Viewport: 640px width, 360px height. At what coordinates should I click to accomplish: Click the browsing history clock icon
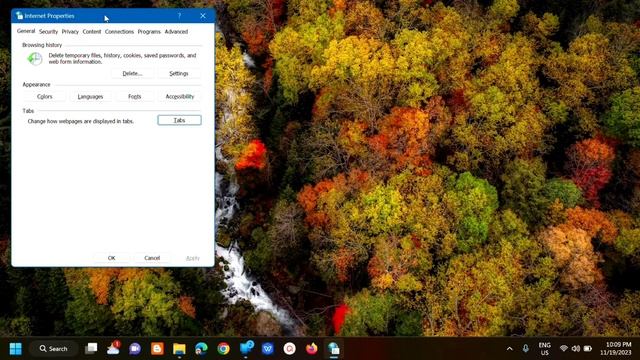point(35,59)
